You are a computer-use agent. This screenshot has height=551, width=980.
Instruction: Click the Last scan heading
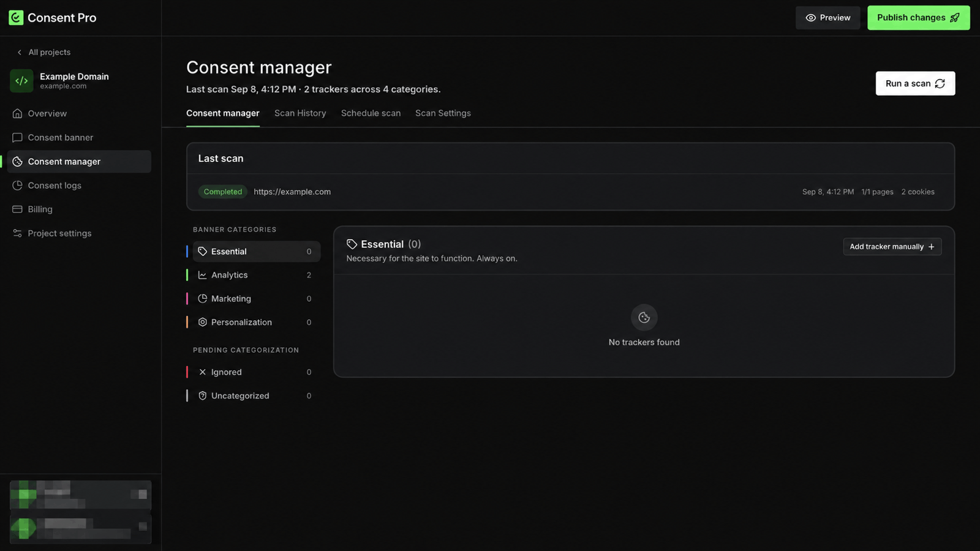tap(221, 159)
